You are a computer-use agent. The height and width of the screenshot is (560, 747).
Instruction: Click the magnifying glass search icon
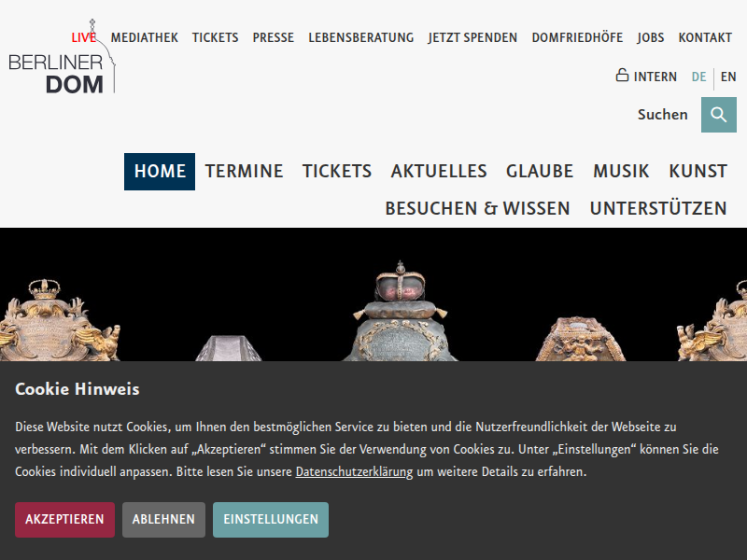pyautogui.click(x=718, y=115)
